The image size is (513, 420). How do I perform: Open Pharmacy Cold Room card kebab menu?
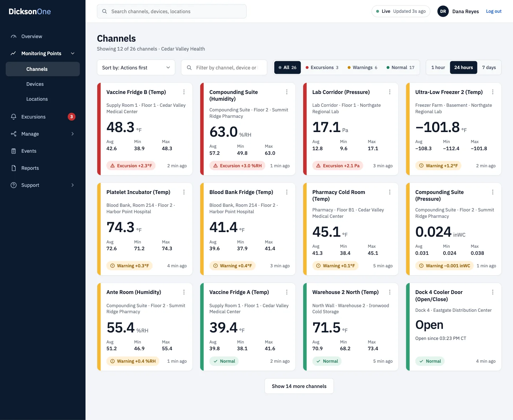click(390, 192)
